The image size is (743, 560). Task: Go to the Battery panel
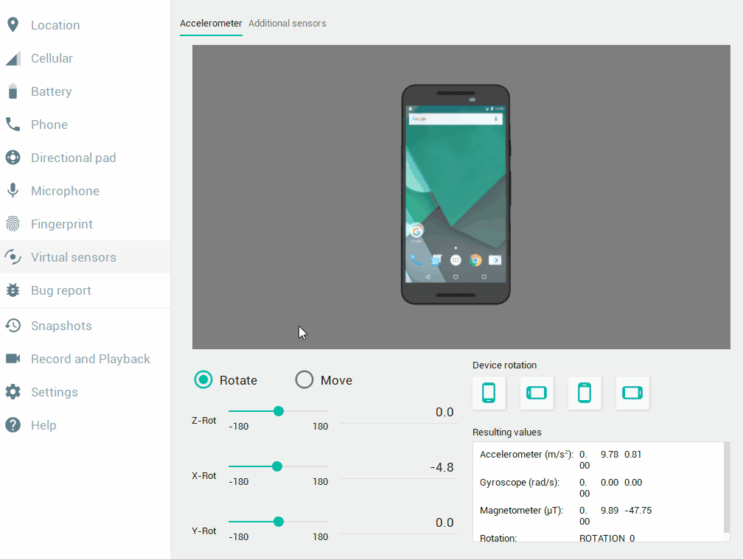(51, 91)
